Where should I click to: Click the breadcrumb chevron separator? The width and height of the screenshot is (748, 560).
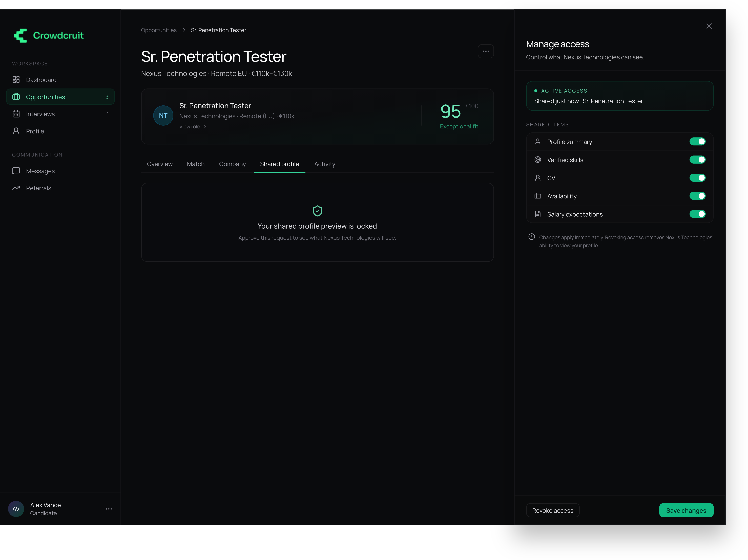[x=184, y=30]
